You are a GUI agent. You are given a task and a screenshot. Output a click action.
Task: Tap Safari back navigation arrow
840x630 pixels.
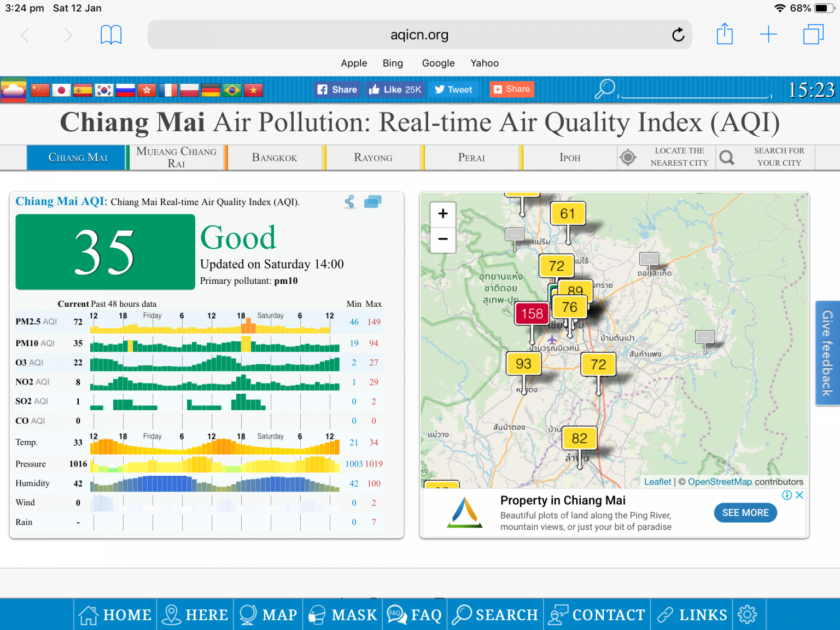[x=25, y=36]
